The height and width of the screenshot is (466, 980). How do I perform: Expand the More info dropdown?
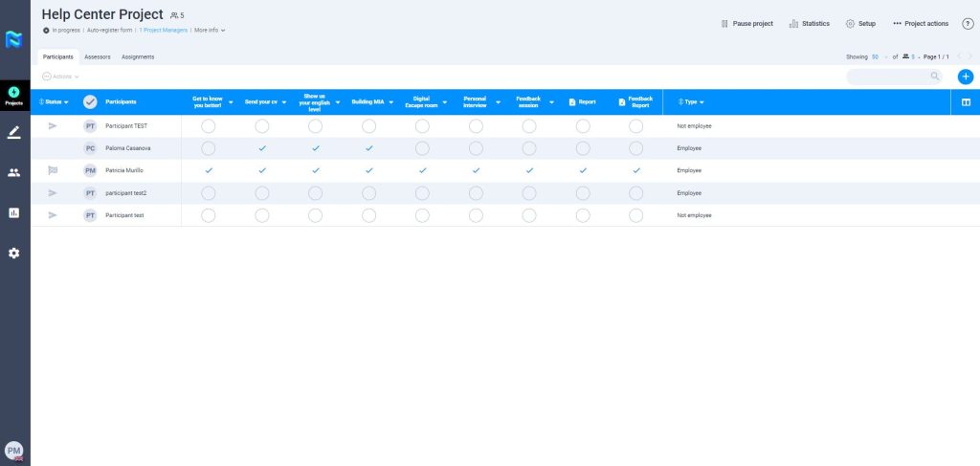click(x=210, y=31)
